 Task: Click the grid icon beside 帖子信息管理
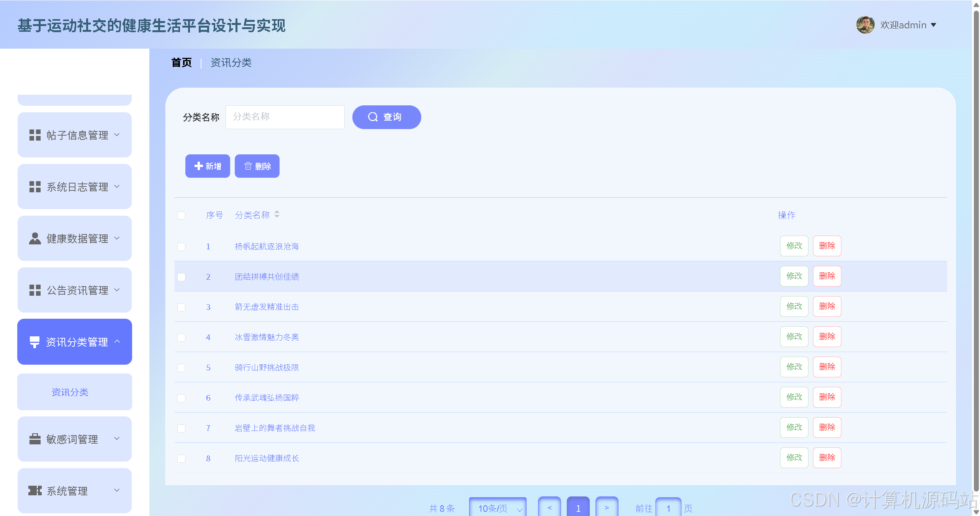click(35, 135)
